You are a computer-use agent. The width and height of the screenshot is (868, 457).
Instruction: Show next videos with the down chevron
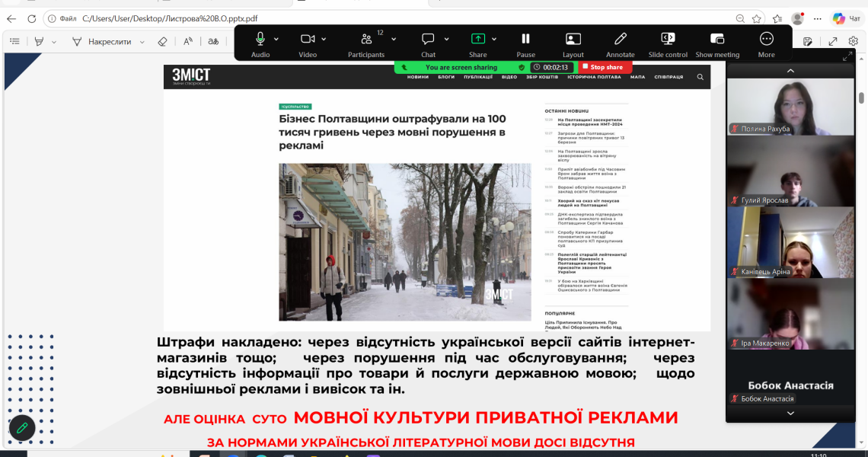point(790,414)
